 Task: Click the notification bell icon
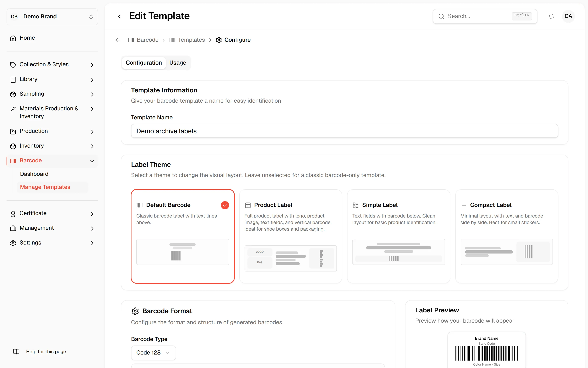click(551, 16)
